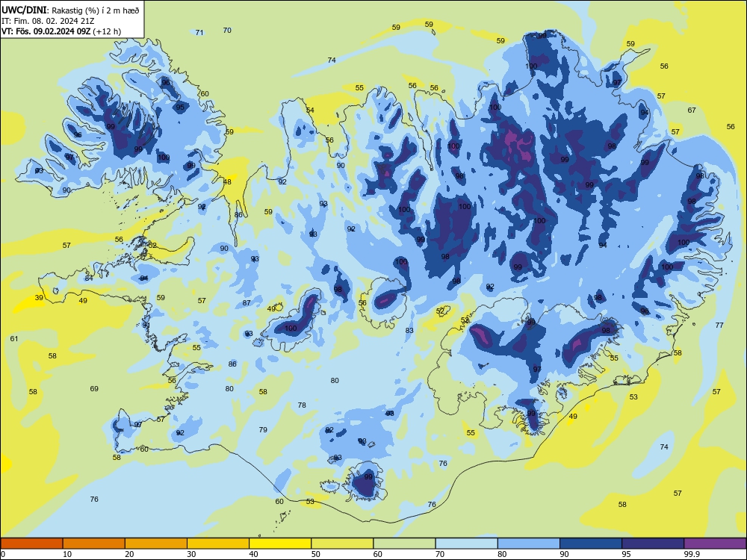Click the humidity value 78 on the map
The width and height of the screenshot is (747, 560).
click(x=302, y=405)
